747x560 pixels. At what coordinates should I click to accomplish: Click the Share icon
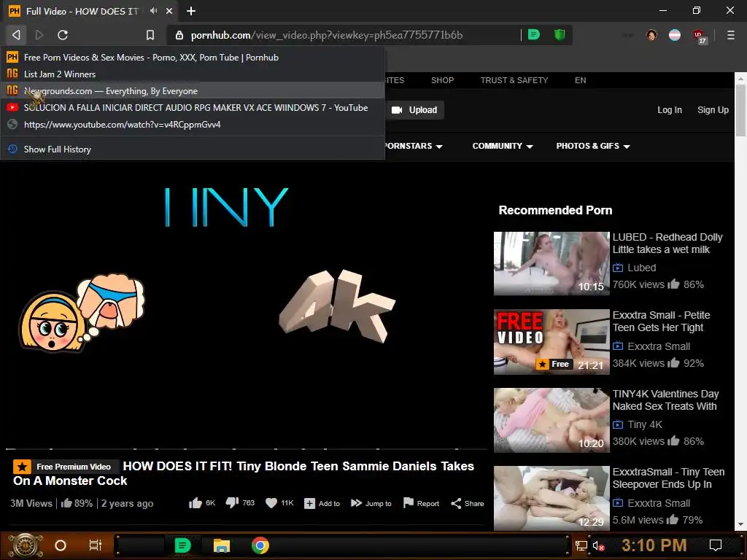pos(456,503)
